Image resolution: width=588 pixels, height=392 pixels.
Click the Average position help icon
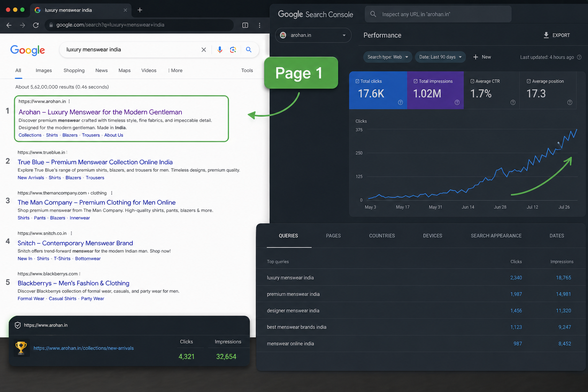[570, 102]
